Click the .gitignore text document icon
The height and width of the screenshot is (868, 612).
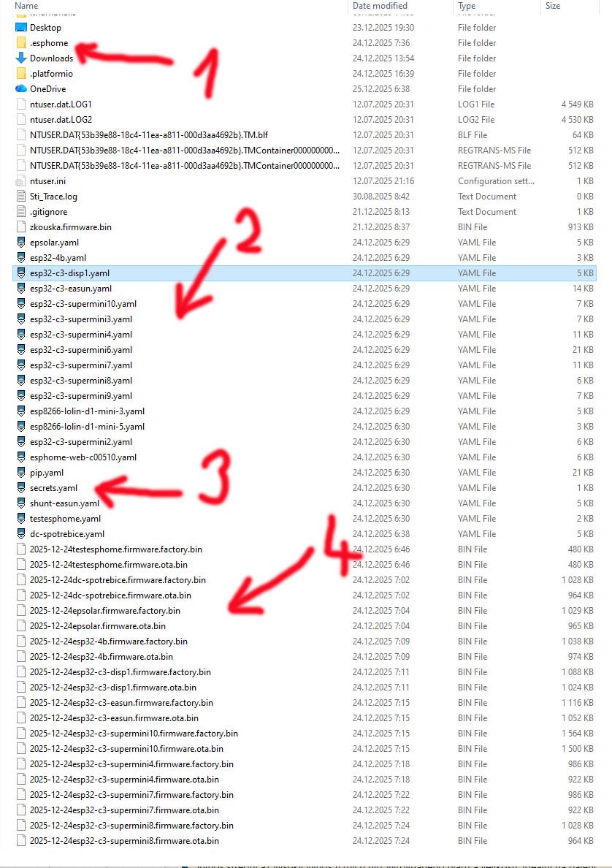[x=21, y=211]
